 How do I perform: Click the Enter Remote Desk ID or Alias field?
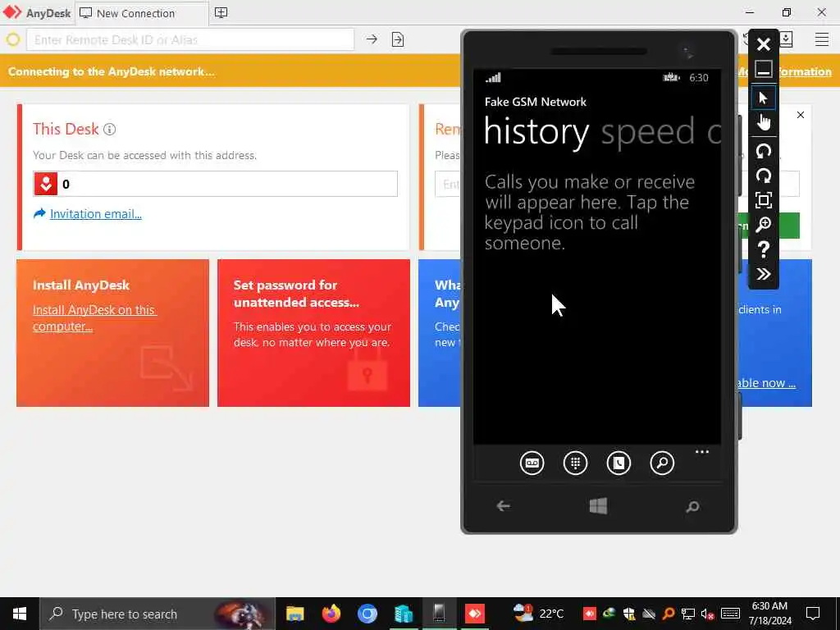click(x=190, y=39)
